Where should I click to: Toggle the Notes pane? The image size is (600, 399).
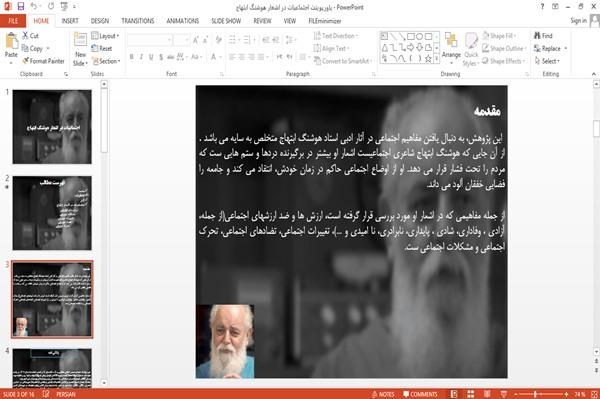click(x=383, y=394)
